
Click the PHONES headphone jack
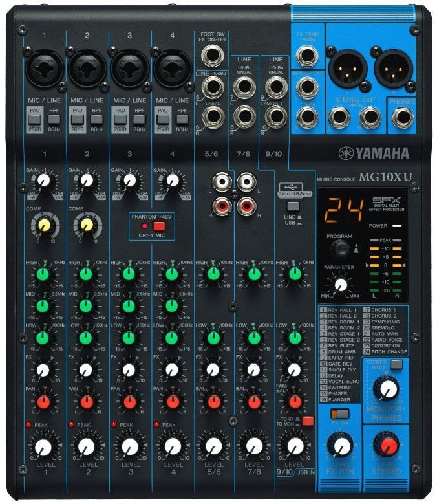(402, 117)
